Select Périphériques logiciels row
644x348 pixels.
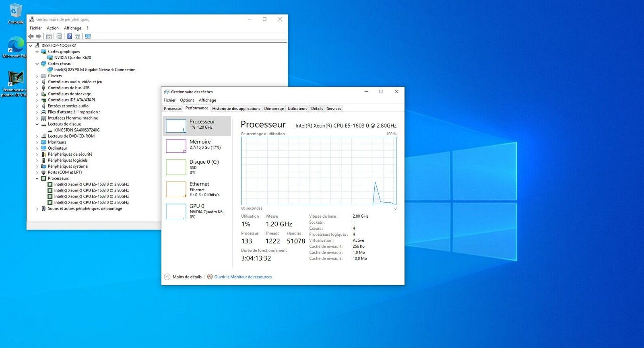[x=68, y=160]
